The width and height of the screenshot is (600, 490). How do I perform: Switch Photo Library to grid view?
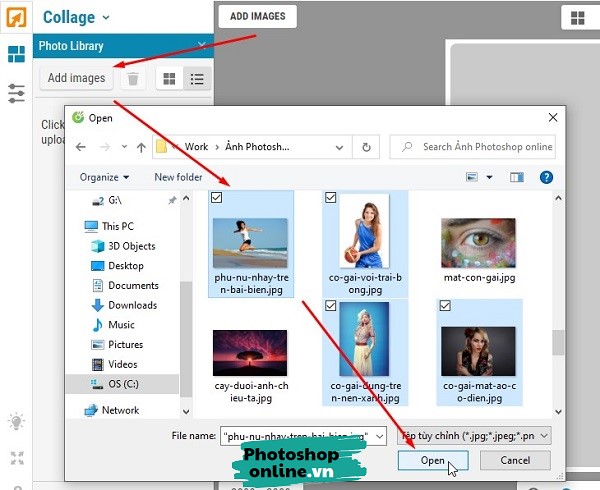coord(170,78)
